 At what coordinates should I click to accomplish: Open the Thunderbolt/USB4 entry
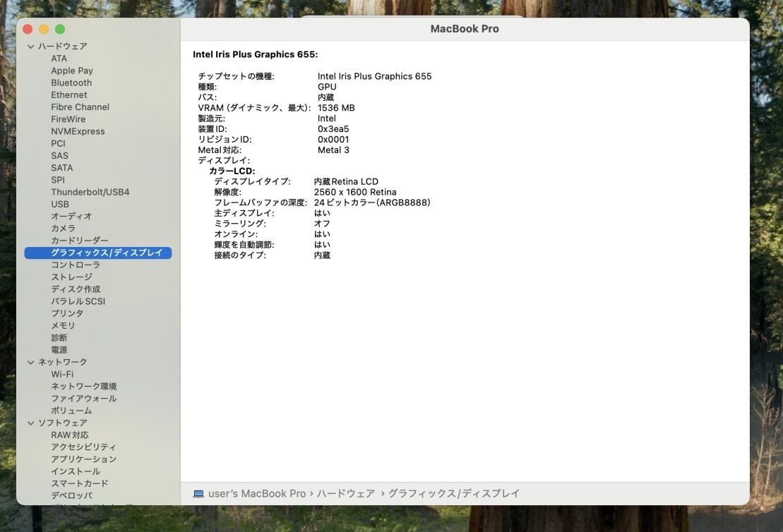(90, 192)
